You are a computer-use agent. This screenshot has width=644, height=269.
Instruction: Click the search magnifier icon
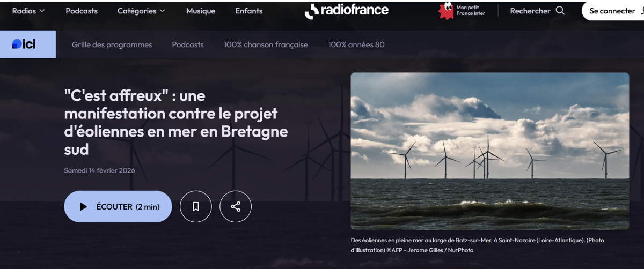click(560, 11)
